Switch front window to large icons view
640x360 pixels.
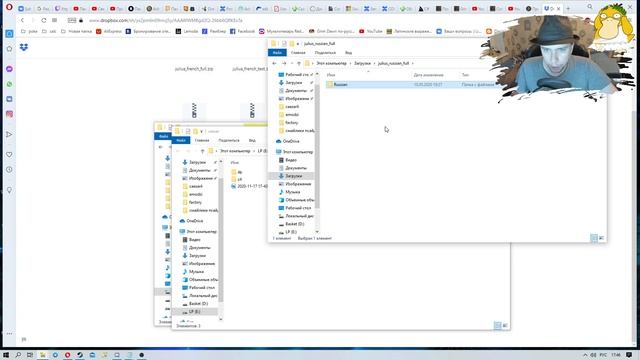(602, 238)
